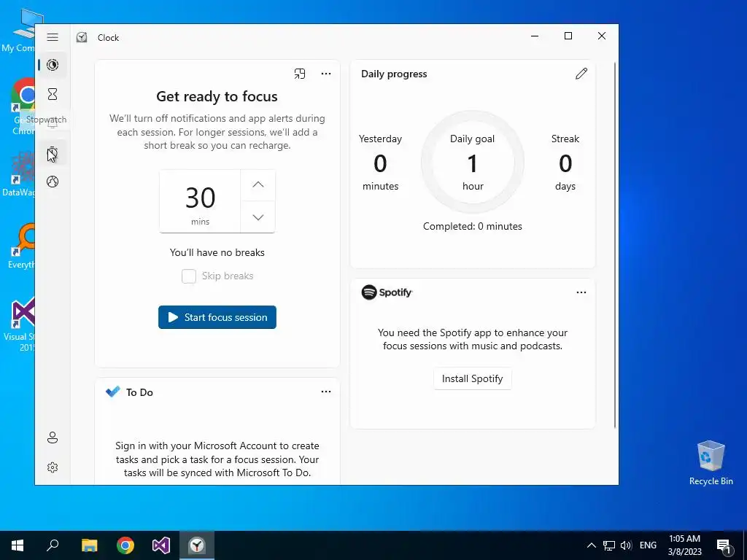Open focus card more options menu
The image size is (747, 560).
coord(326,74)
